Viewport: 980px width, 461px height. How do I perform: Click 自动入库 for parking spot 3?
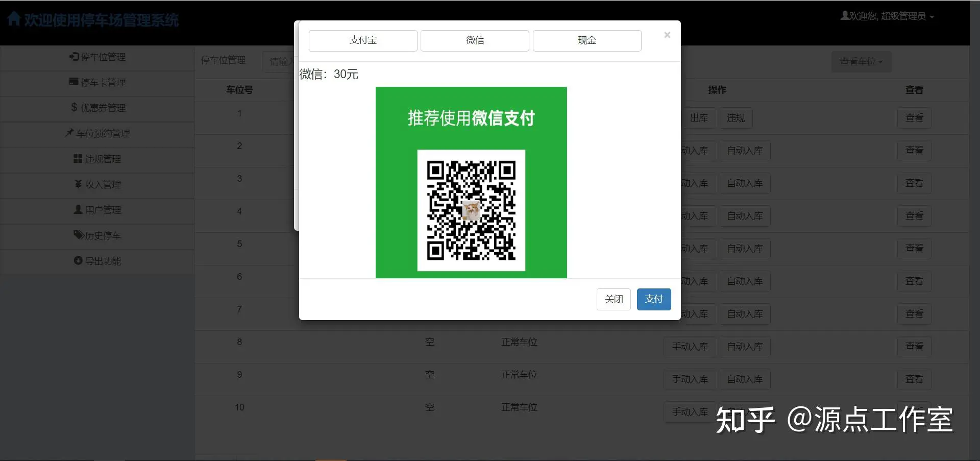pos(745,183)
